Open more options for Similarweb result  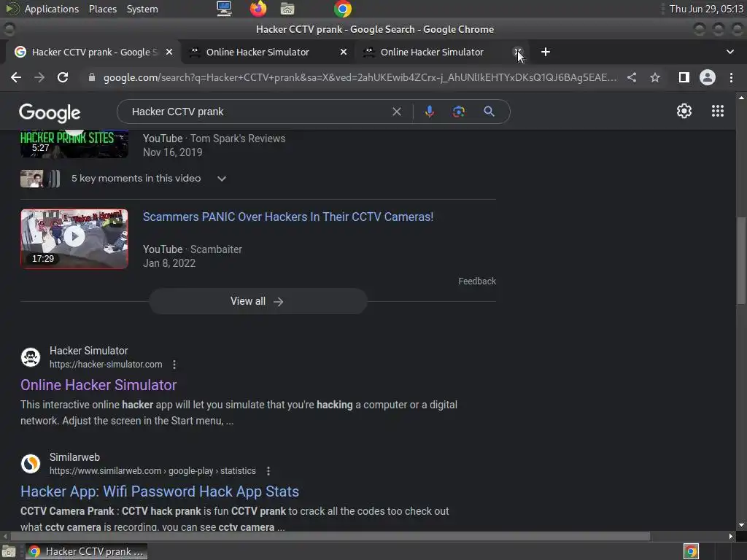click(268, 472)
